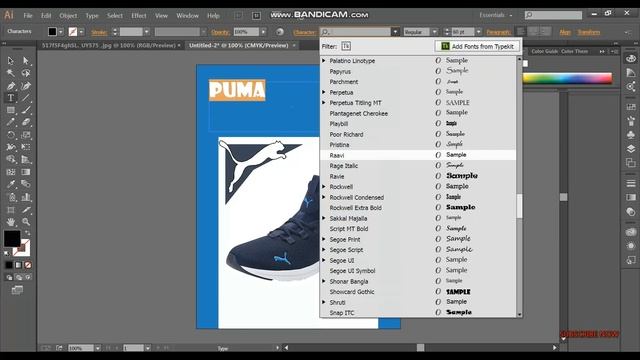Open the Object menu
Image resolution: width=640 pixels, height=360 pixels.
point(68,16)
